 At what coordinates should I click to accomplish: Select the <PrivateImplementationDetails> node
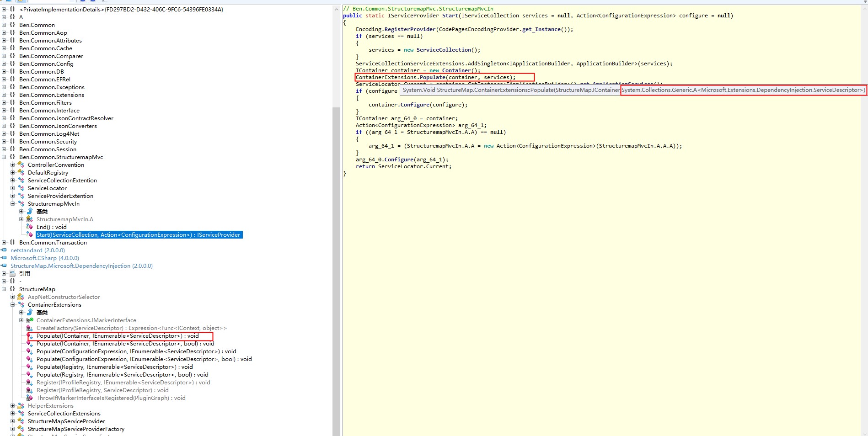click(x=121, y=9)
